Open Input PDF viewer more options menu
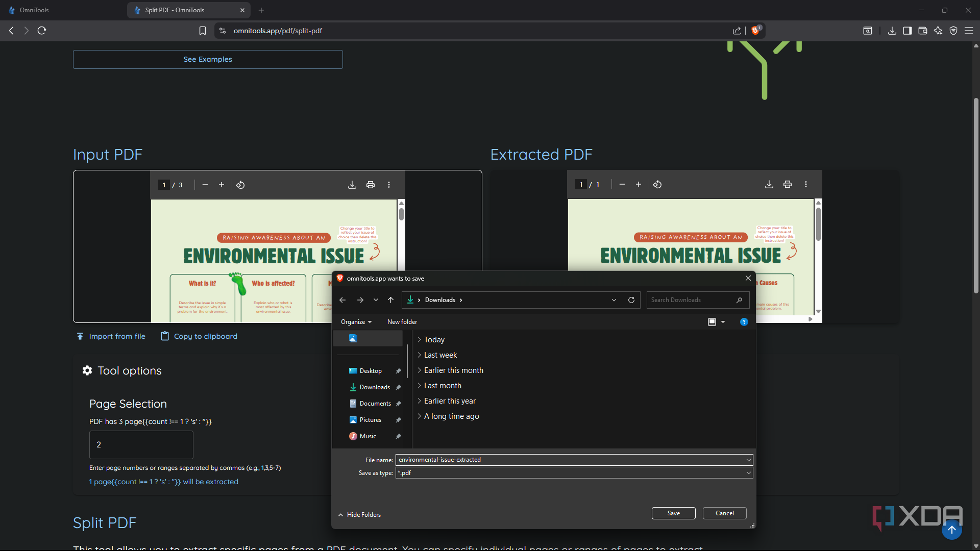 click(x=389, y=185)
